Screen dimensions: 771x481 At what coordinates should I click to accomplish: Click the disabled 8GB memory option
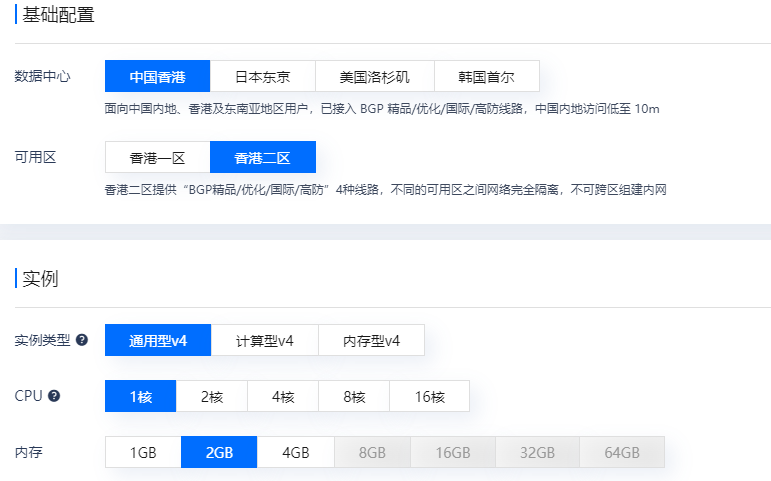click(372, 452)
